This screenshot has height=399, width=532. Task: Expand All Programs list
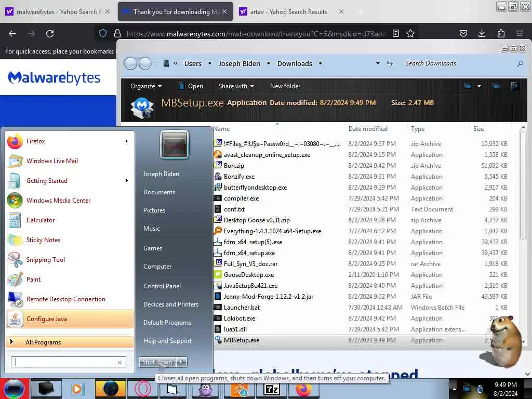pyautogui.click(x=70, y=342)
